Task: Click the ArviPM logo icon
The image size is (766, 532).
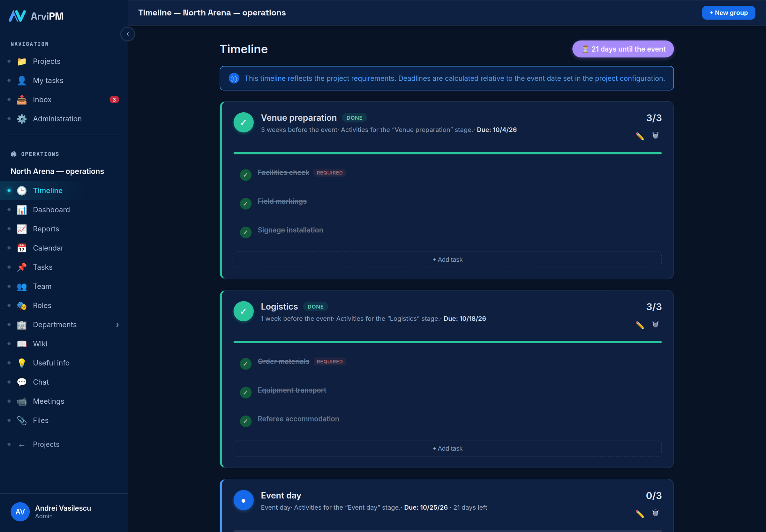Action: tap(17, 16)
